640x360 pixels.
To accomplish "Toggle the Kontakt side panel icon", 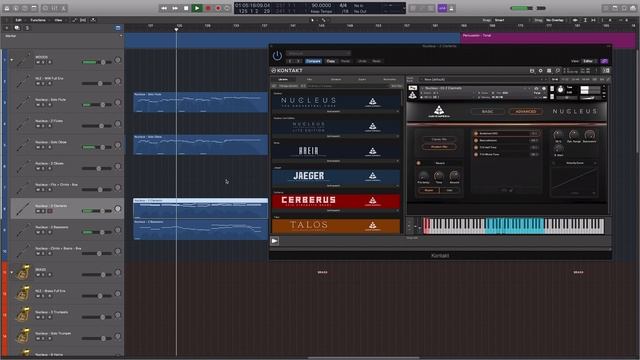I will 606,71.
